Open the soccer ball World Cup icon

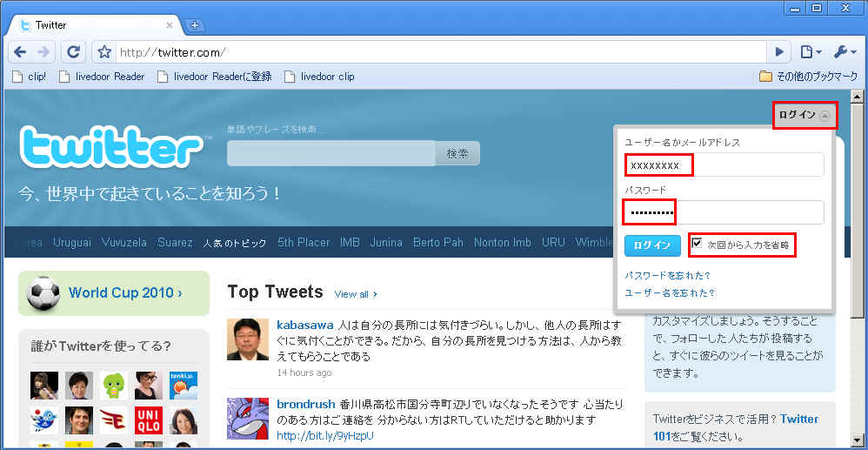[x=43, y=292]
